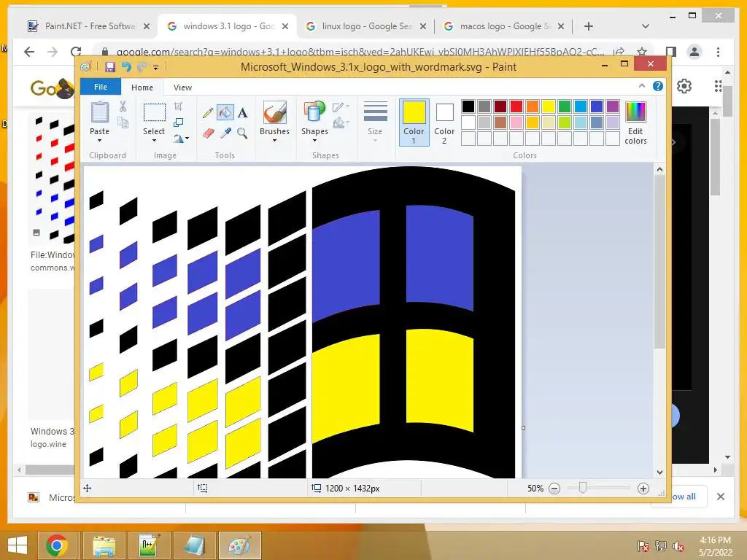Open the File menu in Paint
The width and height of the screenshot is (747, 560).
(x=101, y=87)
